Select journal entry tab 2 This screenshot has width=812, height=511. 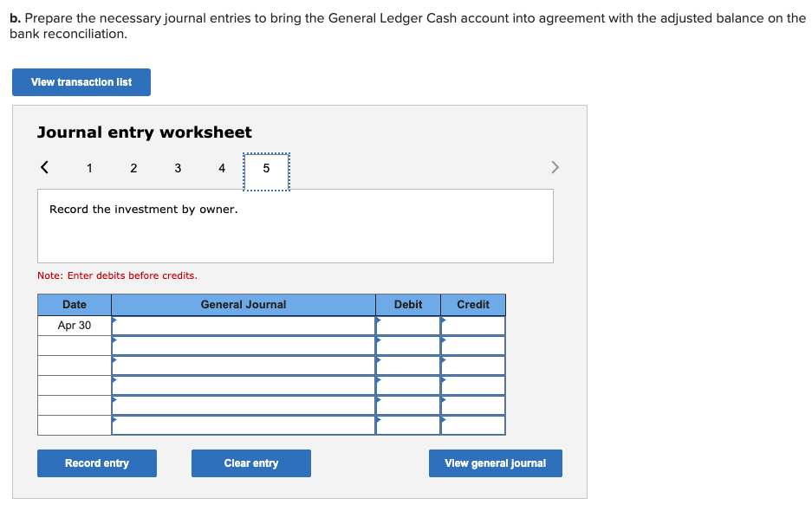point(133,168)
